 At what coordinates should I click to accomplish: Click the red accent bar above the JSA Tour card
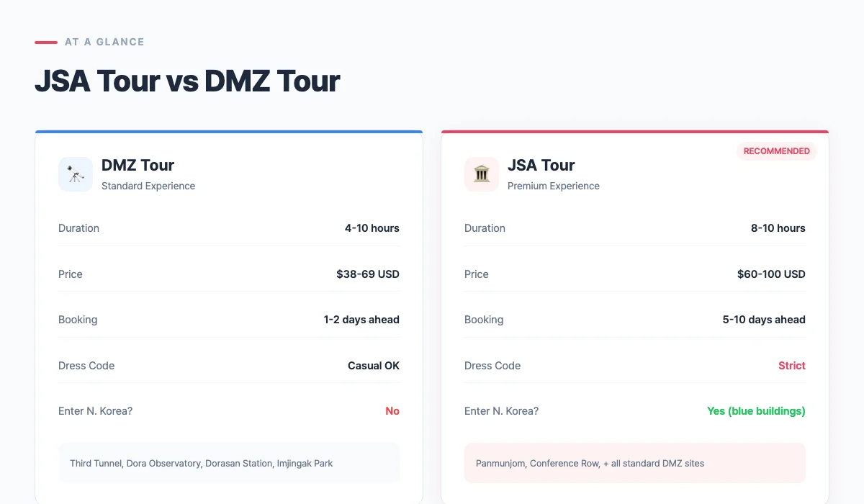635,132
